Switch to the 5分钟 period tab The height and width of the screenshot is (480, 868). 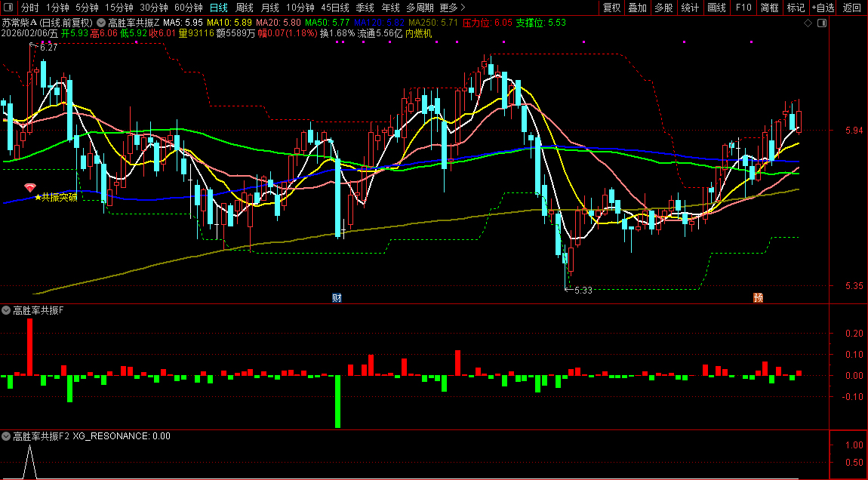[87, 8]
